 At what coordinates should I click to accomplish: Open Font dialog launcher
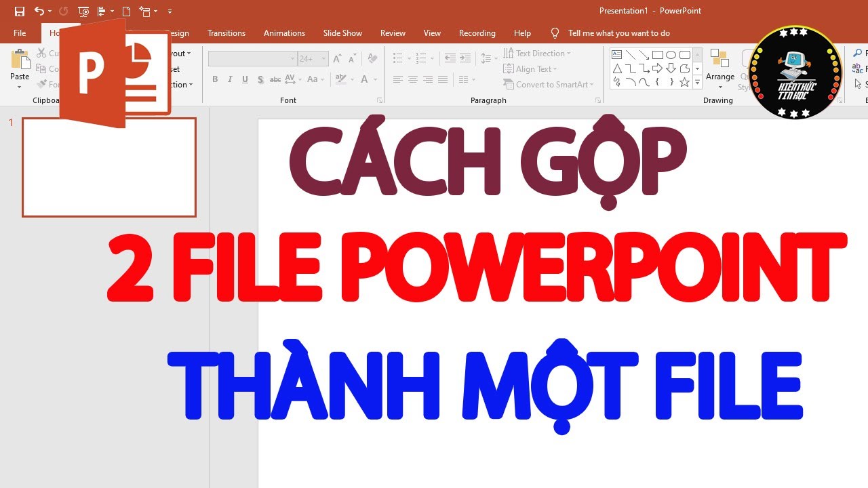[x=380, y=100]
